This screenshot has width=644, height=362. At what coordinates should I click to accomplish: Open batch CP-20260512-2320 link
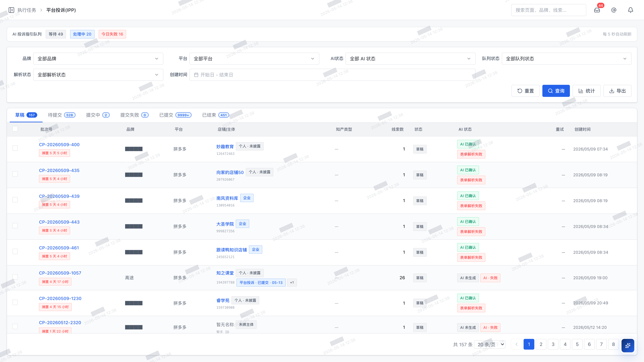60,322
